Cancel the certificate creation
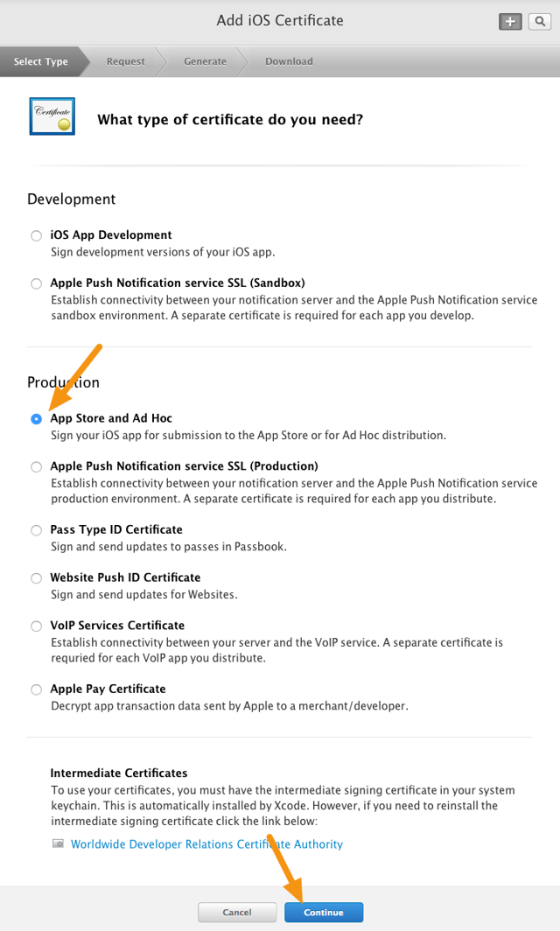The width and height of the screenshot is (560, 931). point(237,912)
